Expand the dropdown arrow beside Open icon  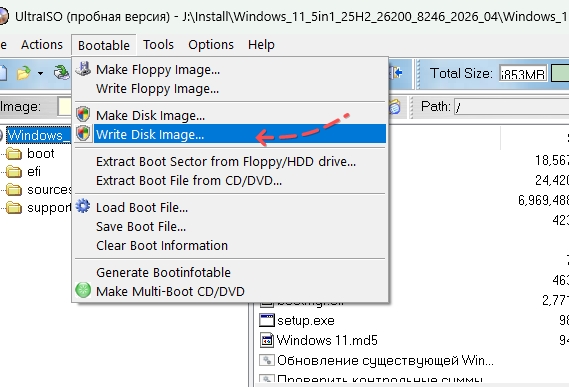40,73
